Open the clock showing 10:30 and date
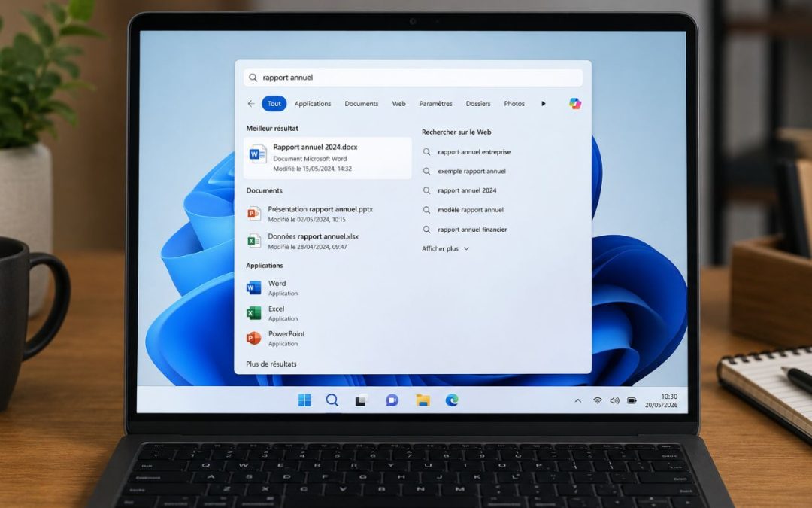812x508 pixels. coord(662,400)
